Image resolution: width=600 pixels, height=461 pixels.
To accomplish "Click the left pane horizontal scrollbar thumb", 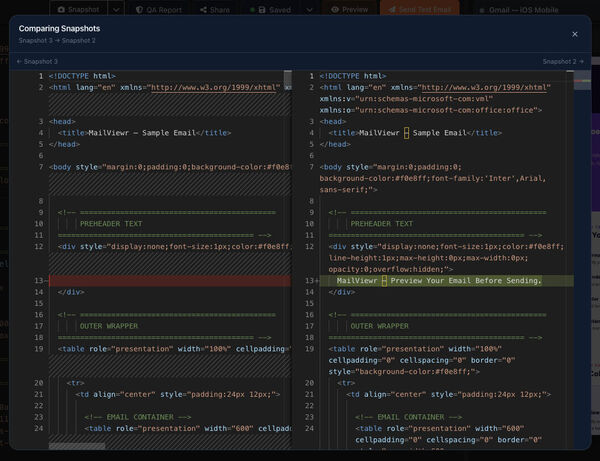I will click(77, 446).
